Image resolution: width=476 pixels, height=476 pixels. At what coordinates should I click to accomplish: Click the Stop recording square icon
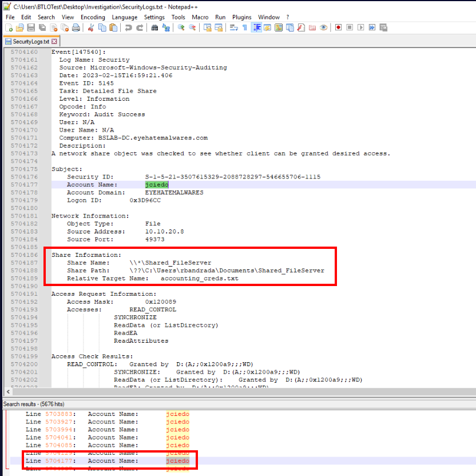click(x=350, y=27)
